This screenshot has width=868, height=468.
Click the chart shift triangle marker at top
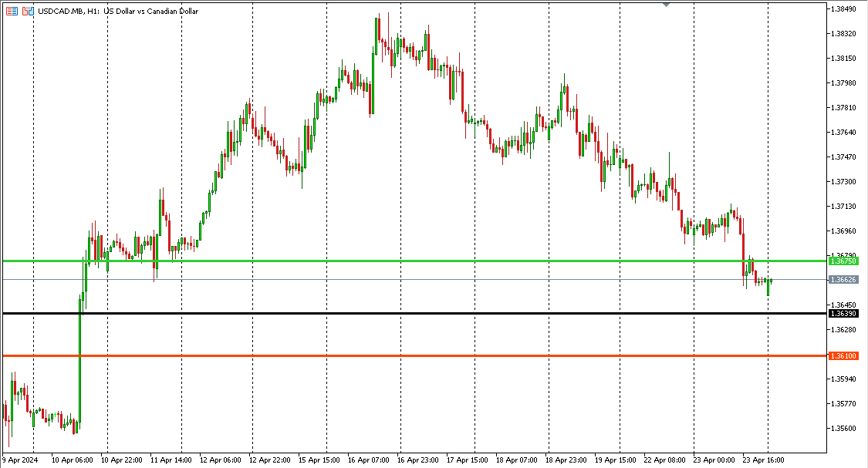(x=666, y=5)
